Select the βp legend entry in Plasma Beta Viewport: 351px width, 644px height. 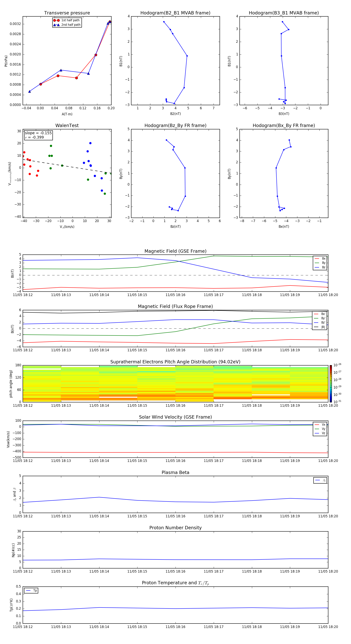coord(320,480)
